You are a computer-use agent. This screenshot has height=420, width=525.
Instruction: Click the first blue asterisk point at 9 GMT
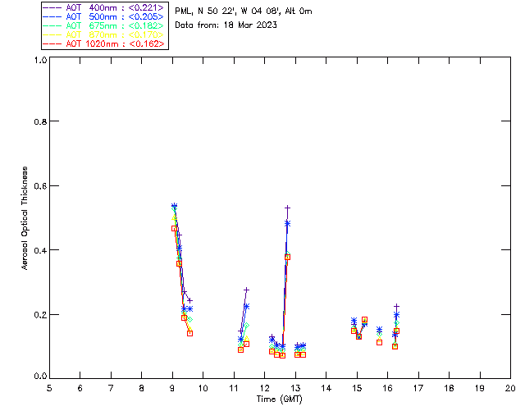coord(174,206)
